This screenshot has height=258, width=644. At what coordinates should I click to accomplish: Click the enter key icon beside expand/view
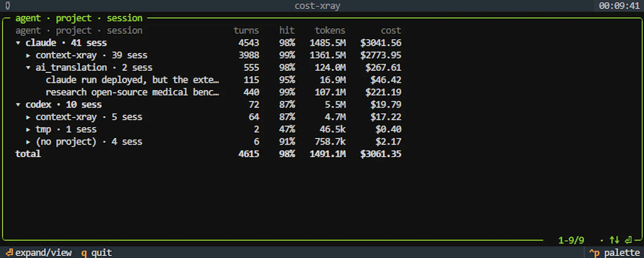10,252
